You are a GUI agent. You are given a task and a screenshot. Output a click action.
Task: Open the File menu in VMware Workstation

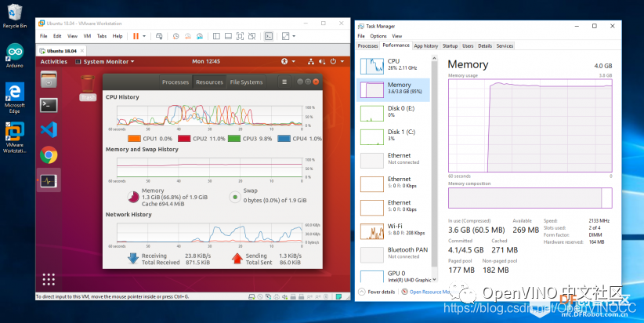tap(44, 36)
